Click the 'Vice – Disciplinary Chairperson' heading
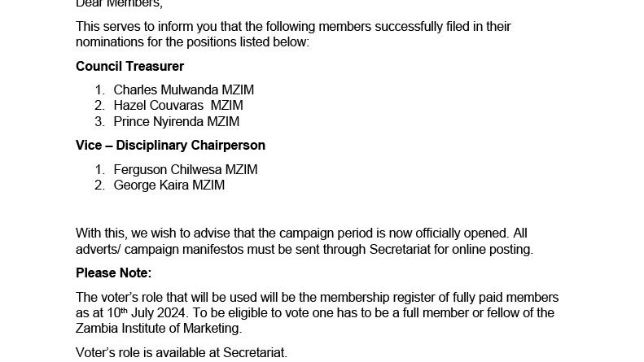Image resolution: width=644 pixels, height=362 pixels. [170, 146]
